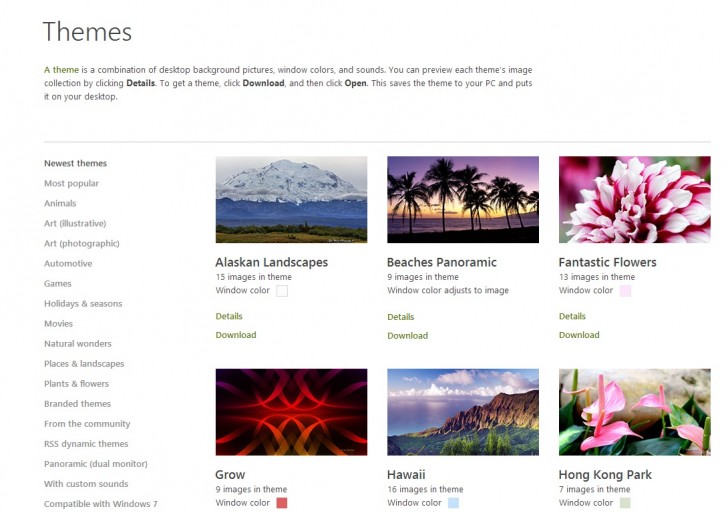Screen dimensions: 728x513
Task: Click the Hawaii theme preview image
Action: [x=463, y=412]
